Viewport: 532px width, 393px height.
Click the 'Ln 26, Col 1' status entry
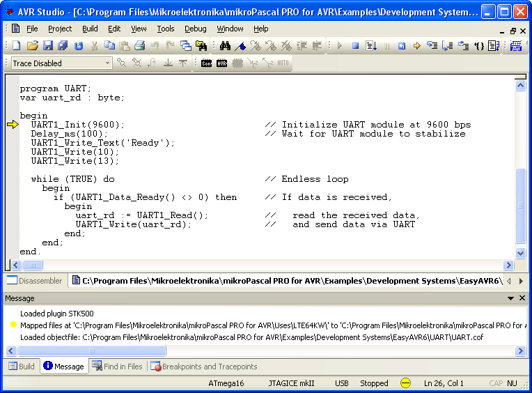point(444,383)
